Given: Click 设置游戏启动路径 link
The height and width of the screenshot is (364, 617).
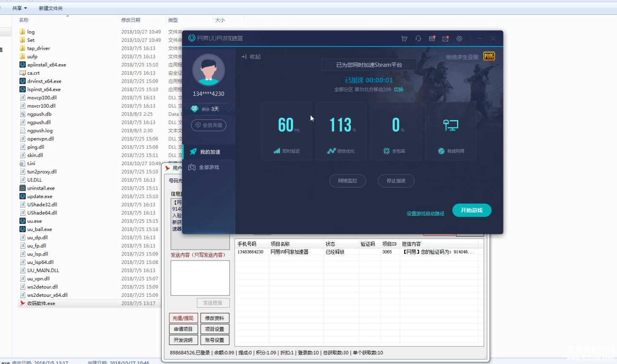Looking at the screenshot, I should pyautogui.click(x=425, y=214).
